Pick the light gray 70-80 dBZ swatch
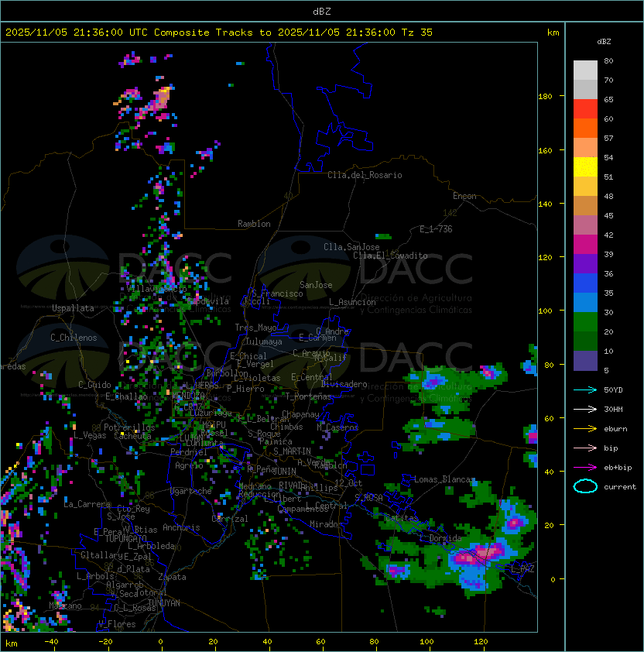644x652 pixels. point(585,70)
